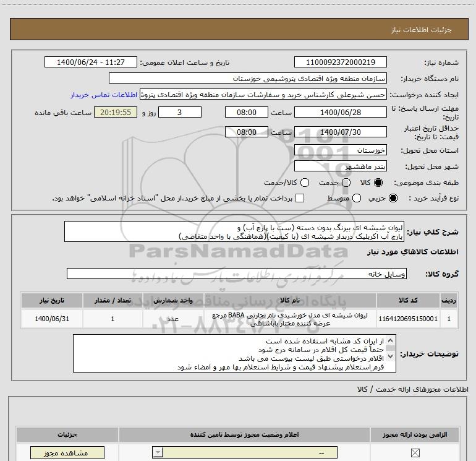
Task: Click the price validity date 1400/07/30
Action: pyautogui.click(x=340, y=132)
